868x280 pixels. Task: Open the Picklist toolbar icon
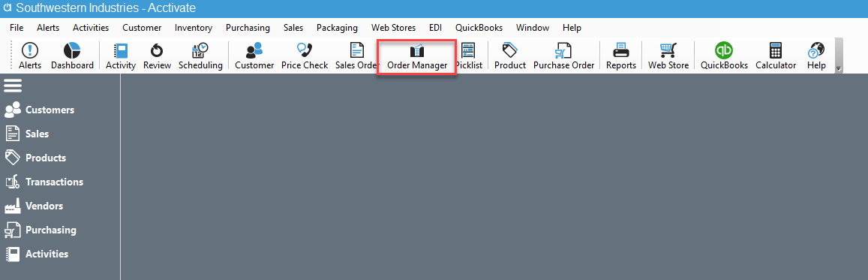tap(469, 56)
